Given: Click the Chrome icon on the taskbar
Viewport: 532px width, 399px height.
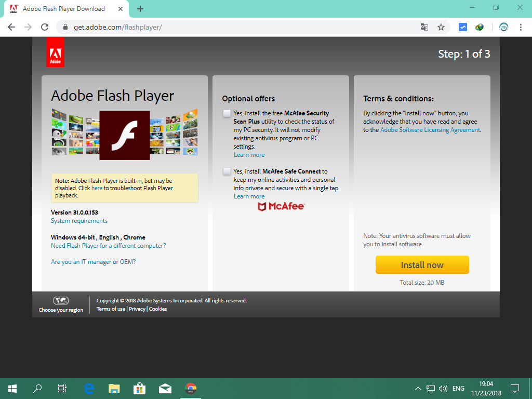Looking at the screenshot, I should 191,389.
